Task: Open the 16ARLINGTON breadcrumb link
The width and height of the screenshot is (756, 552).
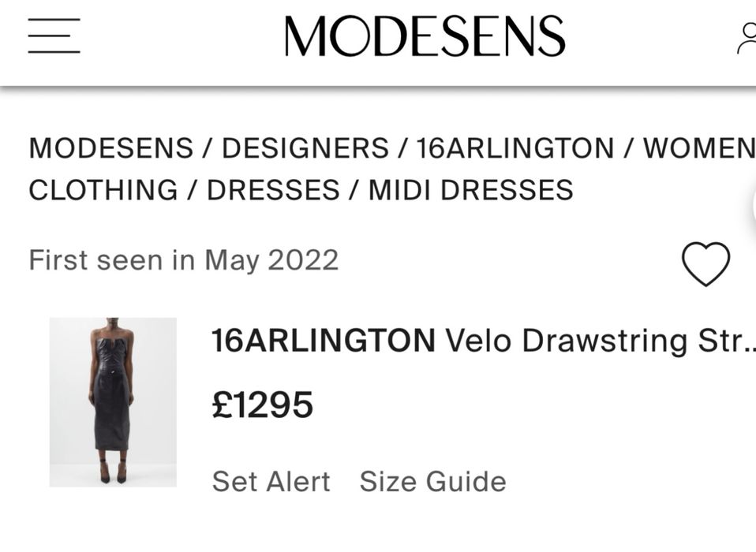Action: point(515,148)
